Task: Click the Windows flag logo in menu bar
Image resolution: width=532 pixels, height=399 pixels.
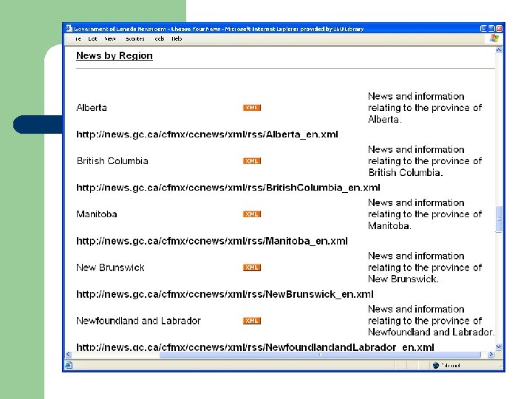Action: tap(494, 38)
